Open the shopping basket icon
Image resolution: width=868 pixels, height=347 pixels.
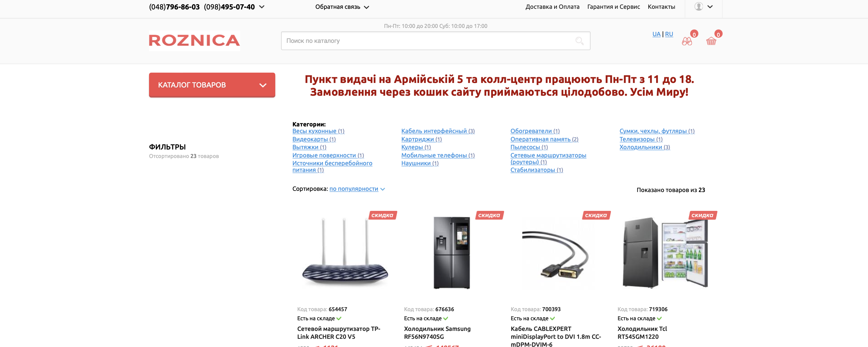point(711,41)
